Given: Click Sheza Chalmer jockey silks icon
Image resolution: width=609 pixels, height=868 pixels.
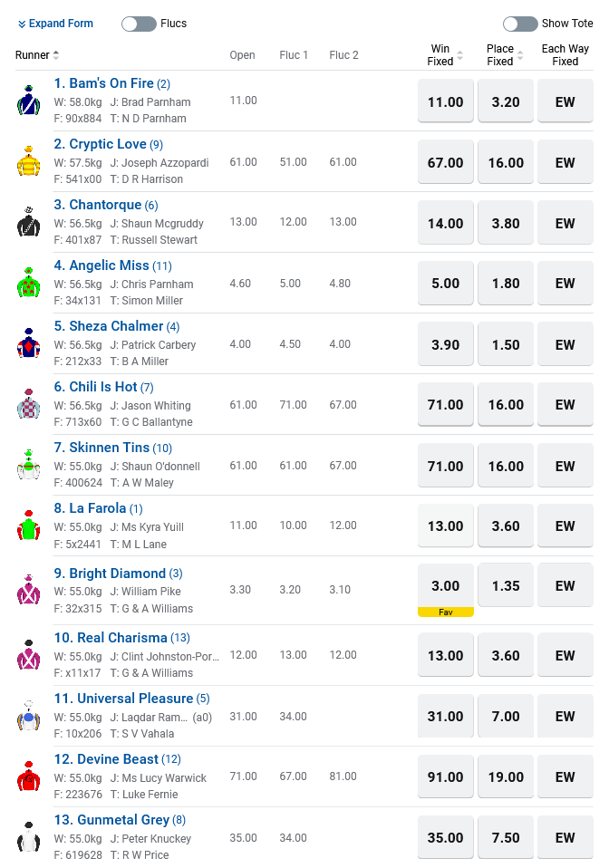Looking at the screenshot, I should (28, 343).
